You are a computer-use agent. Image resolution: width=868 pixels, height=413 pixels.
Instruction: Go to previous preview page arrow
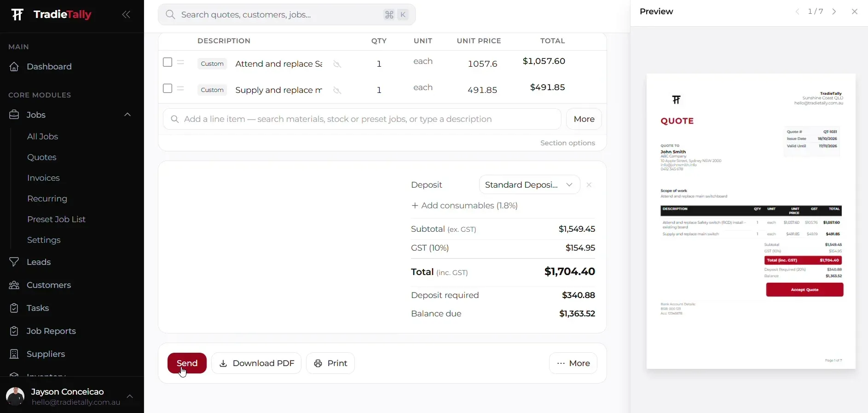(x=798, y=12)
